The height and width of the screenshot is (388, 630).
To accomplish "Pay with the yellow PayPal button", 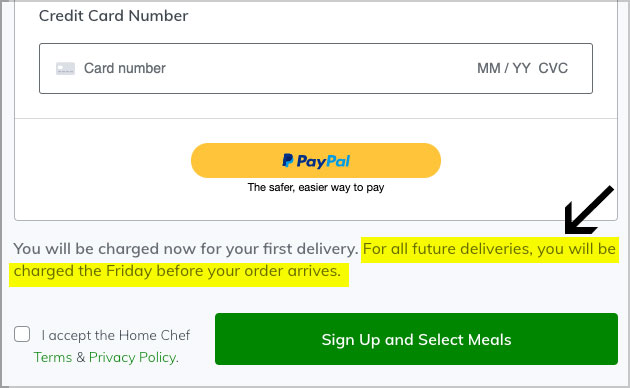I will pos(316,160).
